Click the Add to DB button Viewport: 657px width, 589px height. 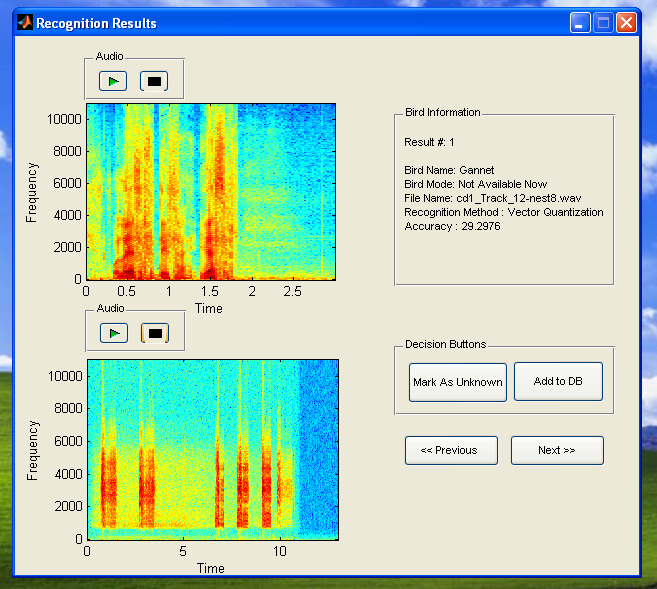coord(558,381)
